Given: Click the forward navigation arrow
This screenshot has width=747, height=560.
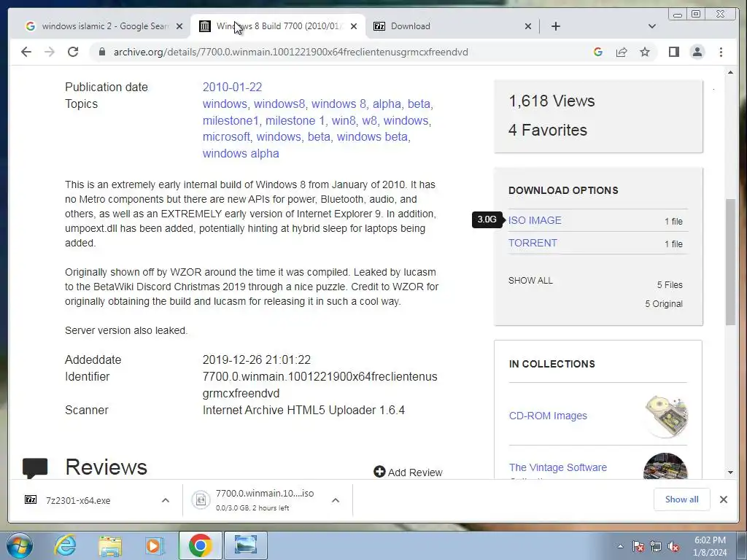Looking at the screenshot, I should (x=50, y=52).
